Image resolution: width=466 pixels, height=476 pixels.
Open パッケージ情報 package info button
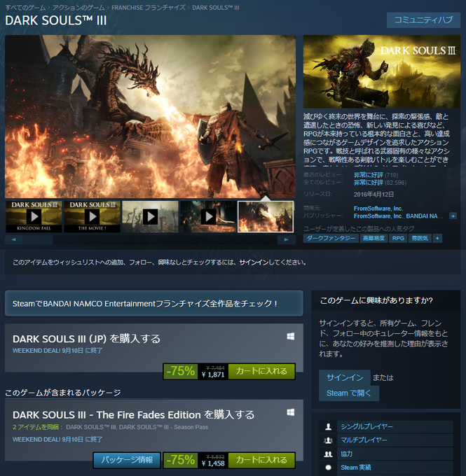point(127,460)
